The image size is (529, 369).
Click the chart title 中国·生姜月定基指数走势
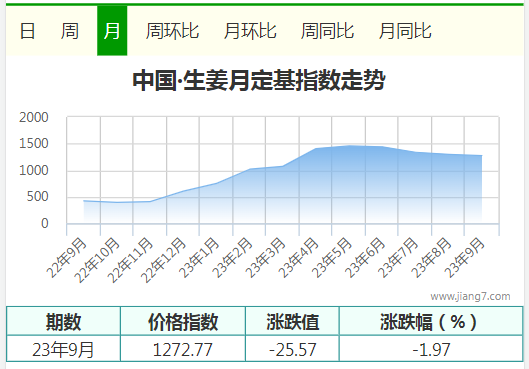coord(259,80)
